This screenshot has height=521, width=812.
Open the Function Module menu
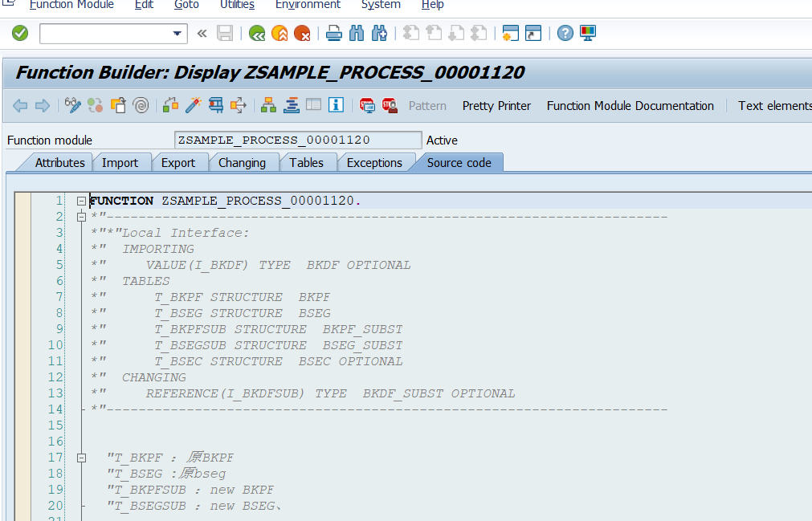click(71, 5)
